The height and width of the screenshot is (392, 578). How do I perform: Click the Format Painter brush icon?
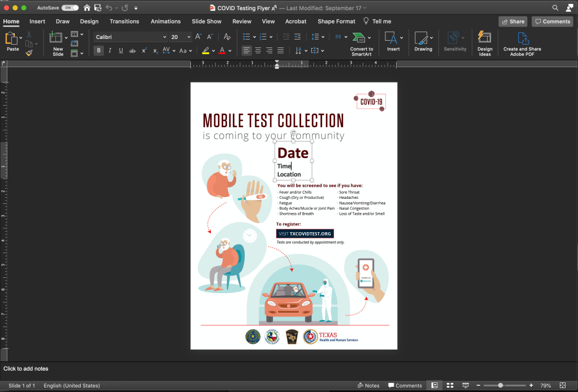29,53
